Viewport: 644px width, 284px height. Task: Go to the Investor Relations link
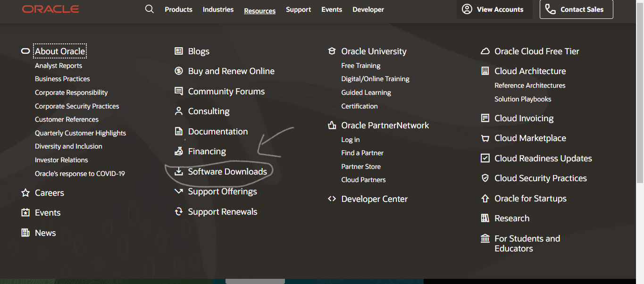(61, 160)
